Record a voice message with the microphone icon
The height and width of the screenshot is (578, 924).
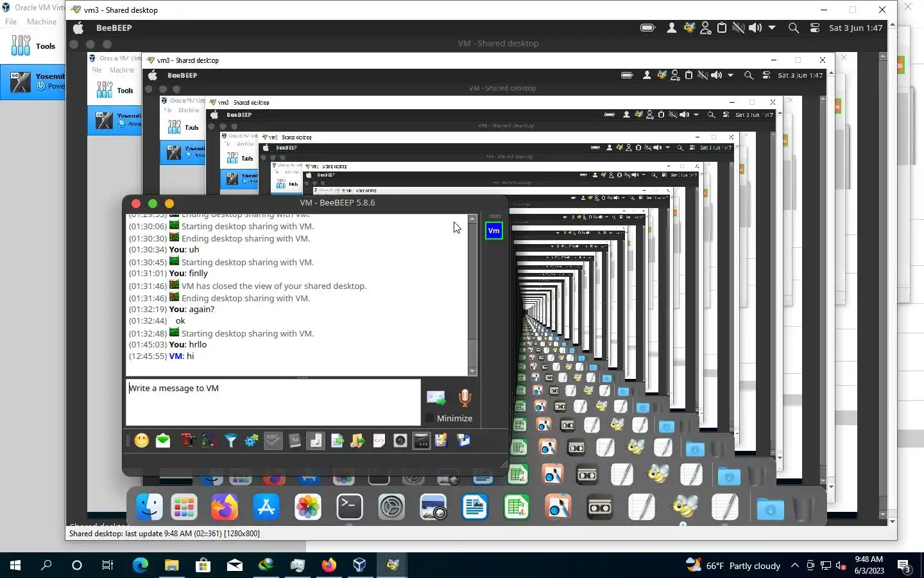coord(465,398)
